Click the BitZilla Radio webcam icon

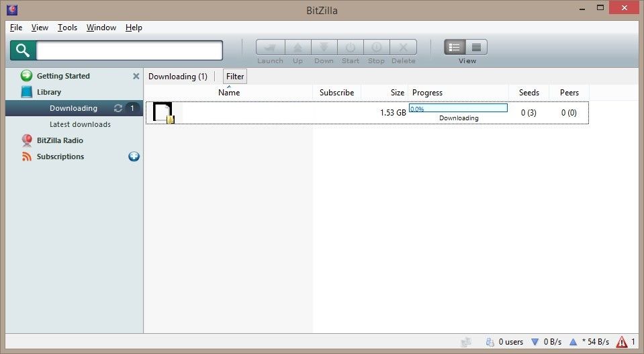(27, 140)
